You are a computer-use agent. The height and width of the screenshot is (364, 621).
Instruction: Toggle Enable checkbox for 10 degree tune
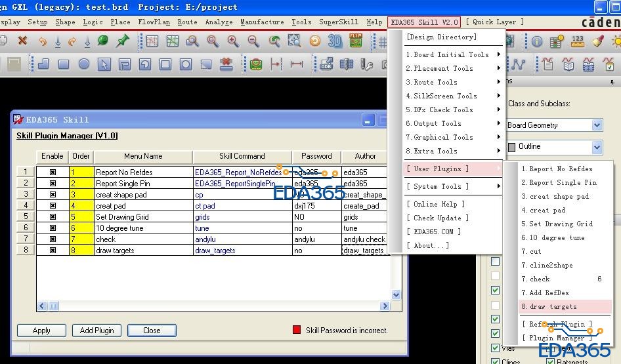pyautogui.click(x=53, y=228)
